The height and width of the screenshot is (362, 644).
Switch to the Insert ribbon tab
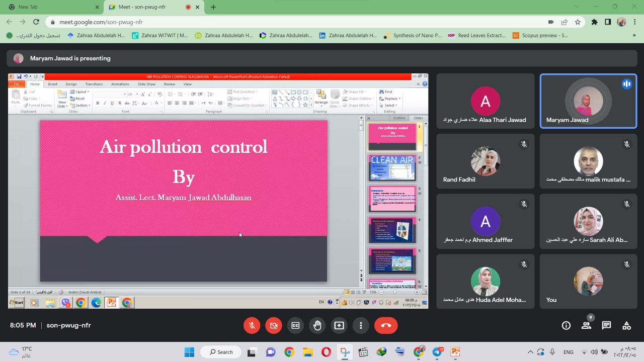point(53,84)
